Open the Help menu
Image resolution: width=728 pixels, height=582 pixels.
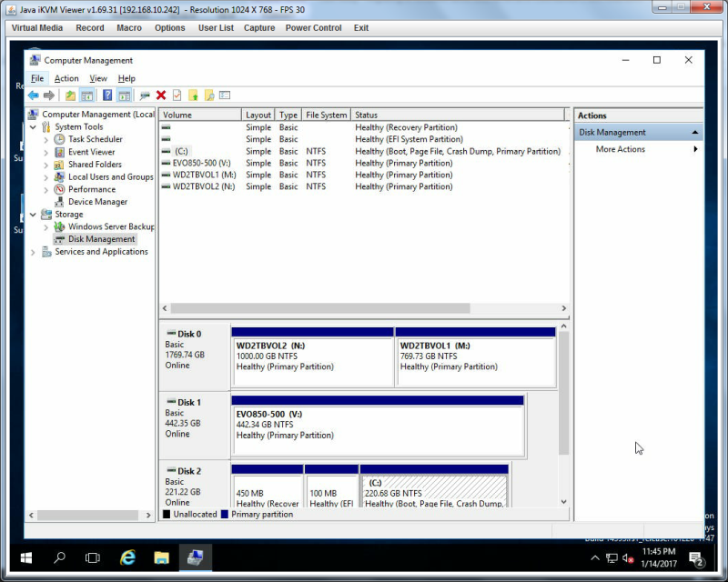(x=126, y=78)
